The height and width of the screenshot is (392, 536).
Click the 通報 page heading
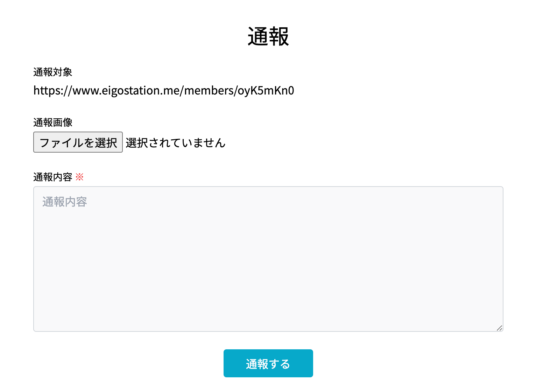click(x=268, y=35)
